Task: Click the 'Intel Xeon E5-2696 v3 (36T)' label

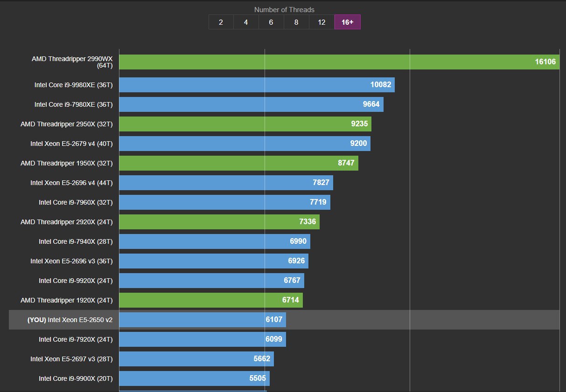Action: 72,261
